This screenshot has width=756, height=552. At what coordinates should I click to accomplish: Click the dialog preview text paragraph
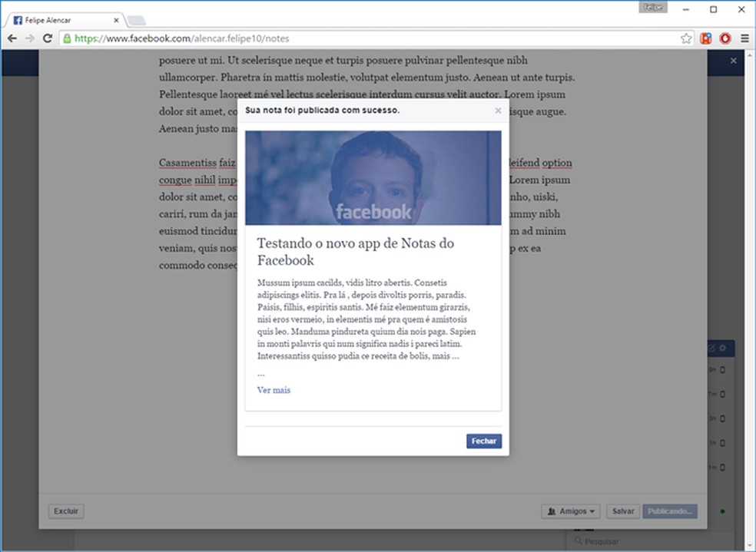(366, 319)
